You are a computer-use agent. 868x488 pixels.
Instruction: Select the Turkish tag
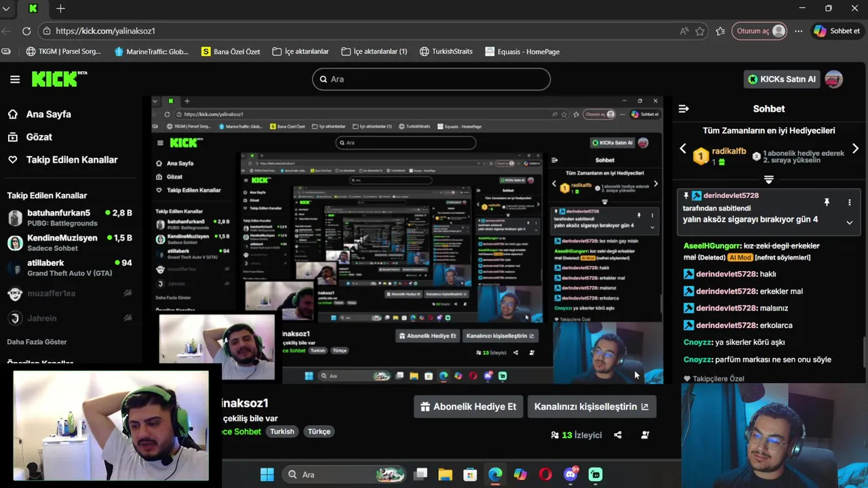click(x=282, y=432)
